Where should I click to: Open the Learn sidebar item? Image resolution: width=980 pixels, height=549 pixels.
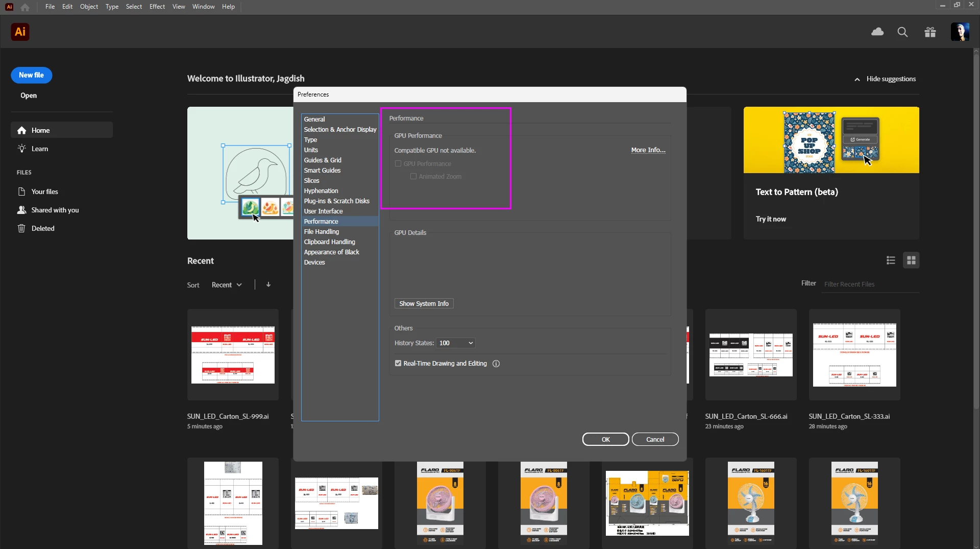(62, 149)
